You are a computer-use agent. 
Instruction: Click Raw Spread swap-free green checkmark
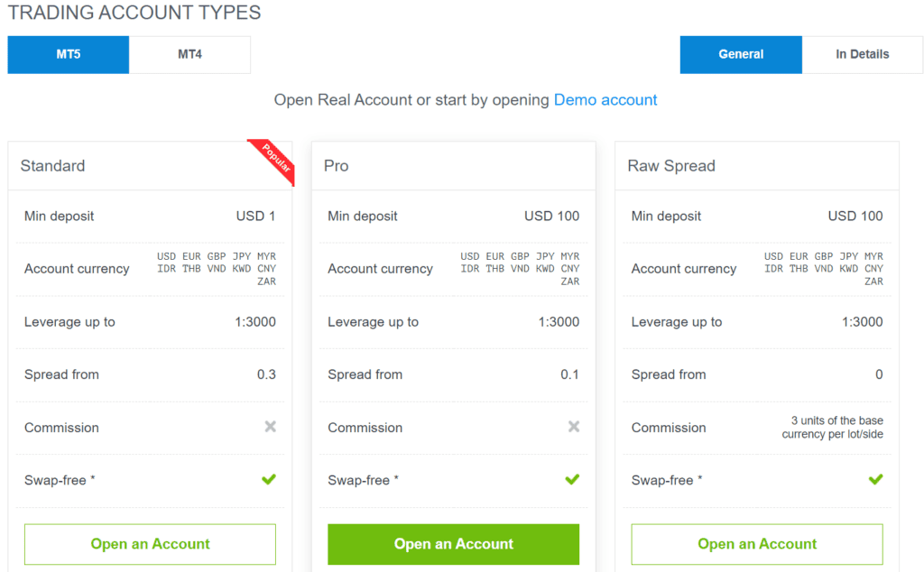tap(875, 479)
